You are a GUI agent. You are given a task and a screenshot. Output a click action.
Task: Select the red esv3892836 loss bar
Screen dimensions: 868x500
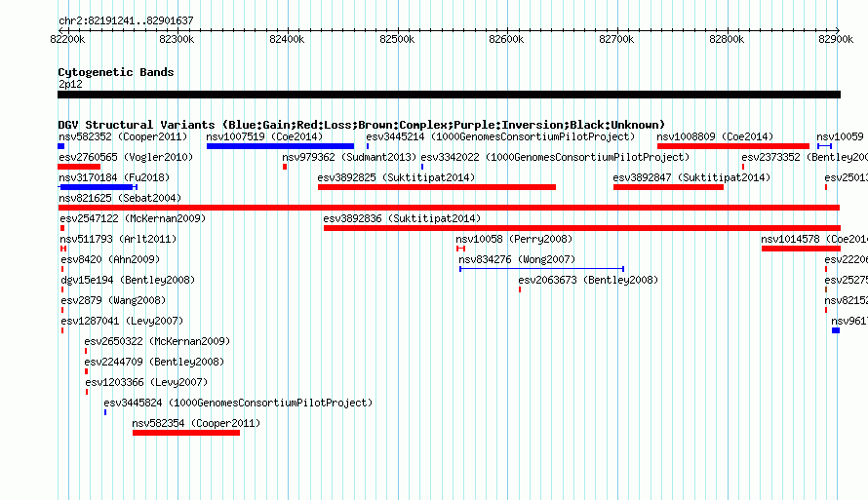582,228
